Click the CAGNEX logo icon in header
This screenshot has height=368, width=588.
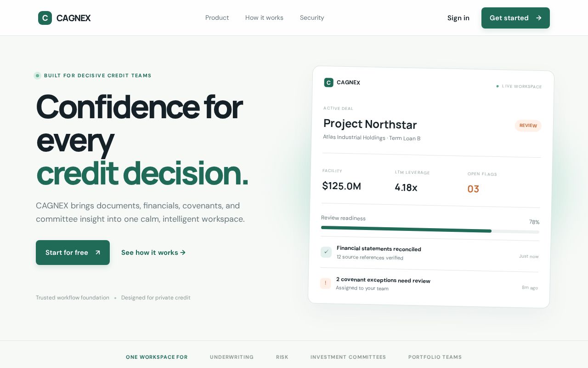45,18
